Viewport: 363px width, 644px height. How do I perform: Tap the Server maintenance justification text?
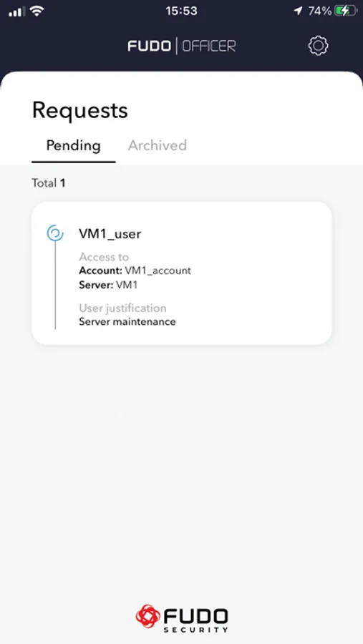[127, 321]
